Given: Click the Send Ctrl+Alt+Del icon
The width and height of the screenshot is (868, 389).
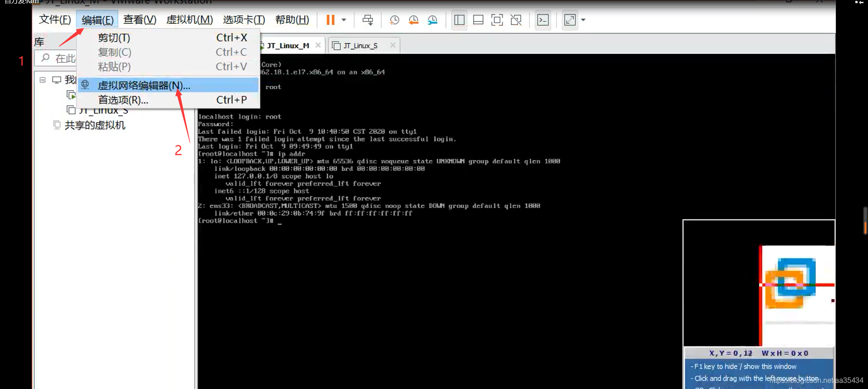Looking at the screenshot, I should point(368,20).
